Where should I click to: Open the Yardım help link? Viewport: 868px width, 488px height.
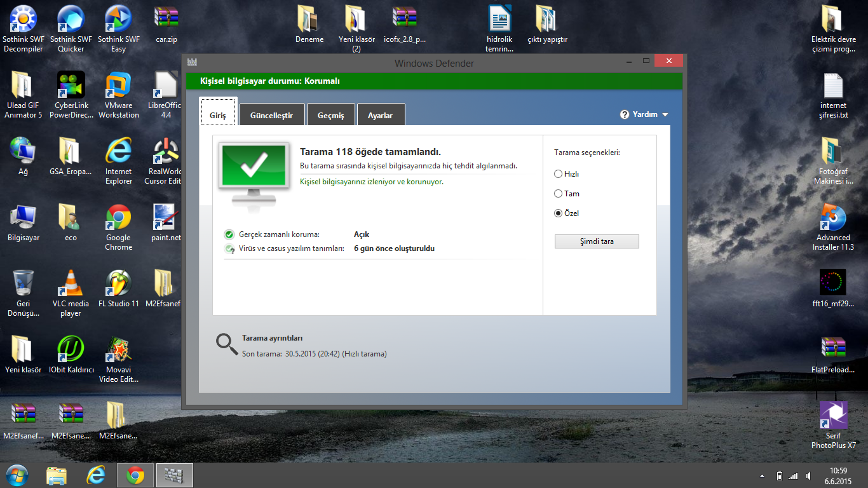pos(644,114)
